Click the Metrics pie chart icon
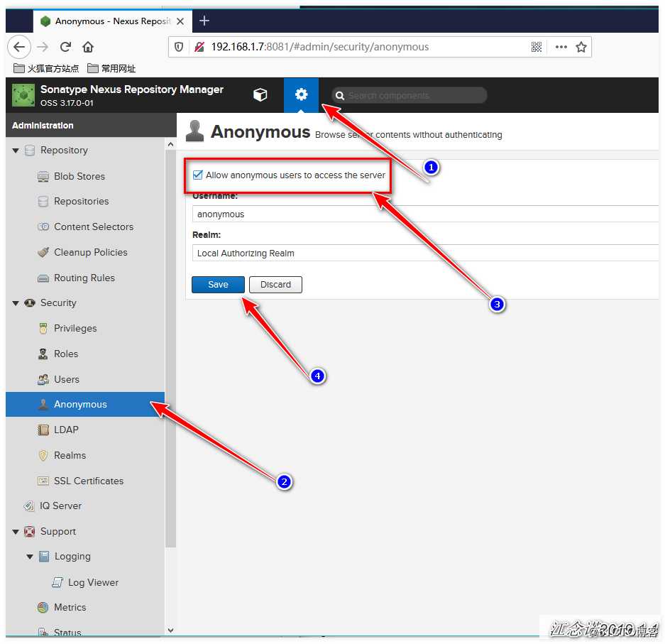This screenshot has width=665, height=644. [x=43, y=608]
